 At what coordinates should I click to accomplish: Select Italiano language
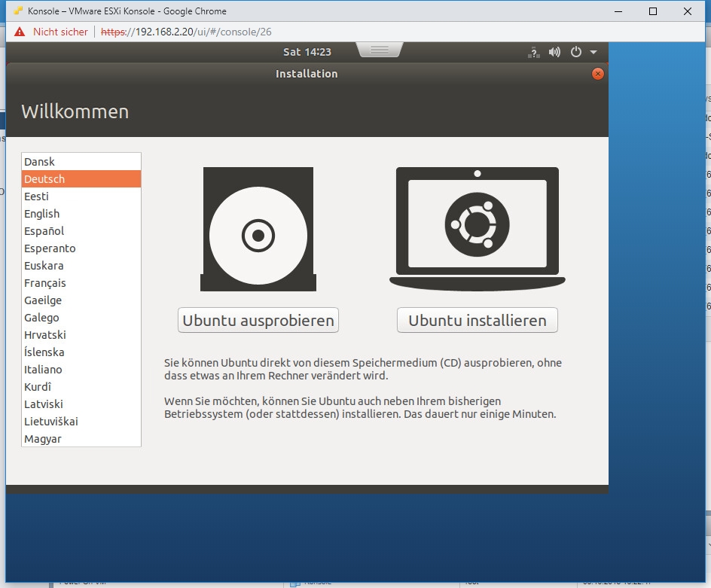click(x=81, y=370)
